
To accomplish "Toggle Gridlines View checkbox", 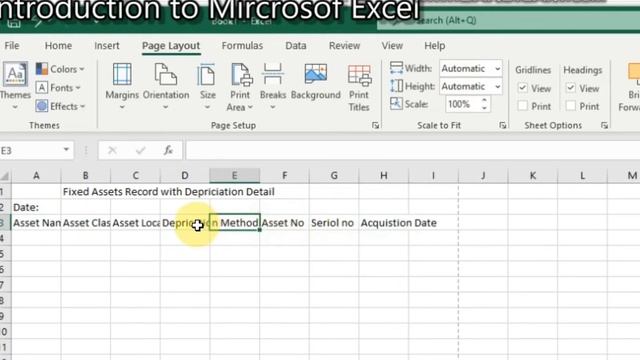I will (x=522, y=88).
